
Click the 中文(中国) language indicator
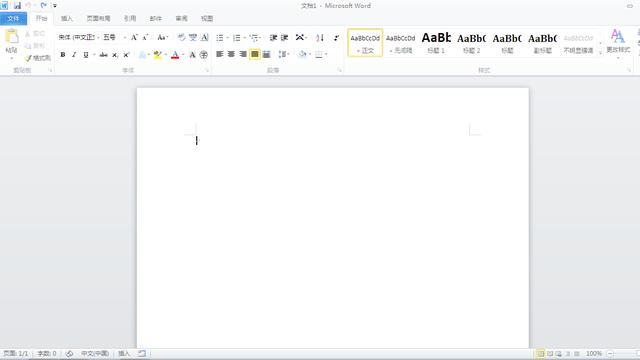(x=95, y=353)
